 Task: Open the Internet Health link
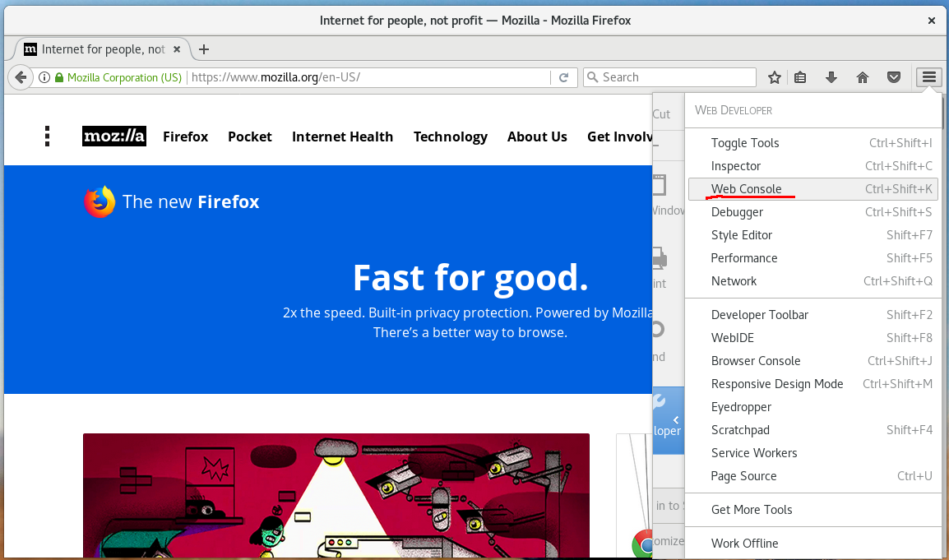[x=342, y=137]
